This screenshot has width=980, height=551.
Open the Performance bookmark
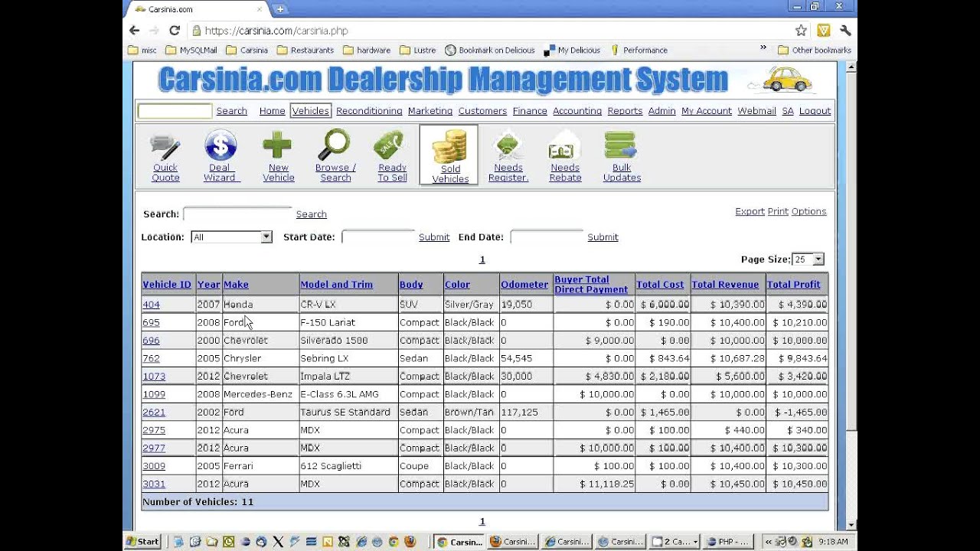(639, 51)
